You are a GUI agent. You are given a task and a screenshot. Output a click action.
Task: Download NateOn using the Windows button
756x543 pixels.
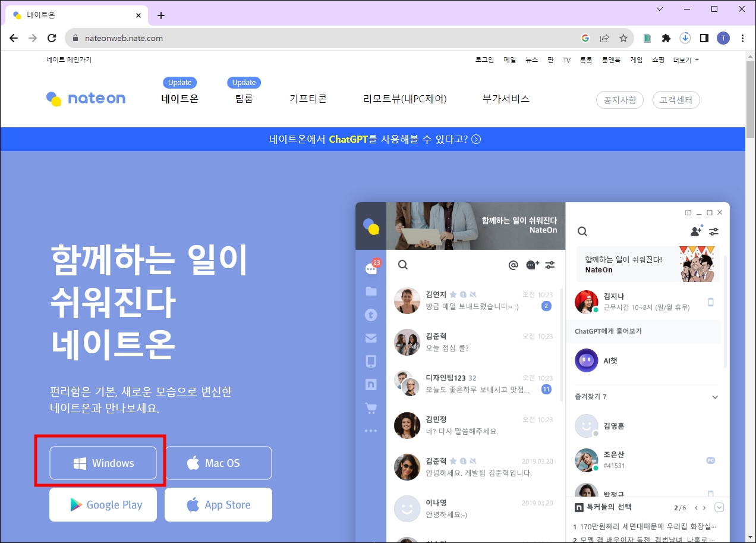103,463
